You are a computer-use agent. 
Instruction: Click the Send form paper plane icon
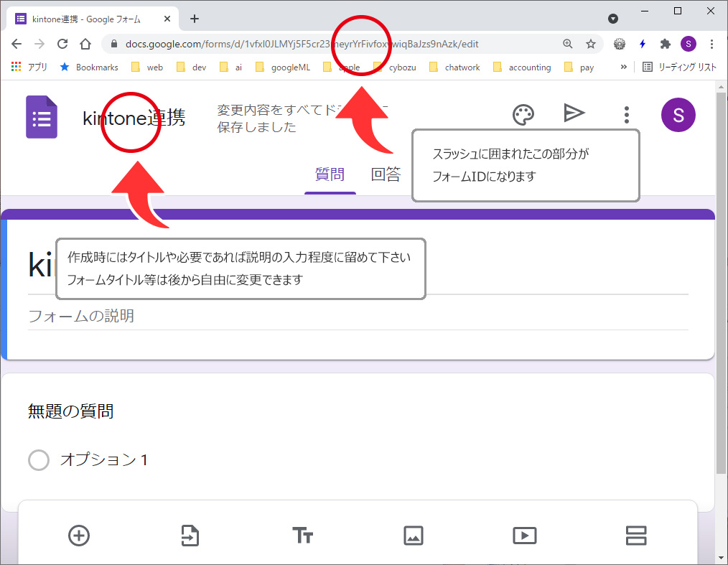tap(574, 113)
